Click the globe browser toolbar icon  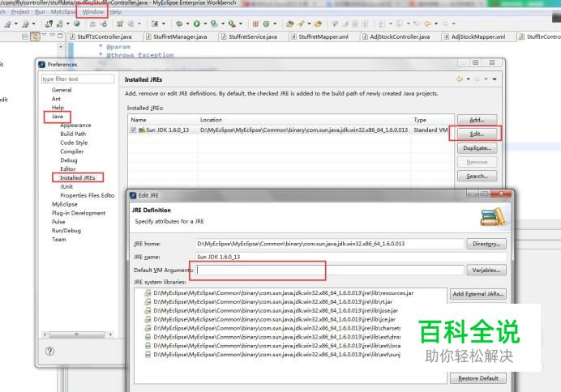point(76,23)
